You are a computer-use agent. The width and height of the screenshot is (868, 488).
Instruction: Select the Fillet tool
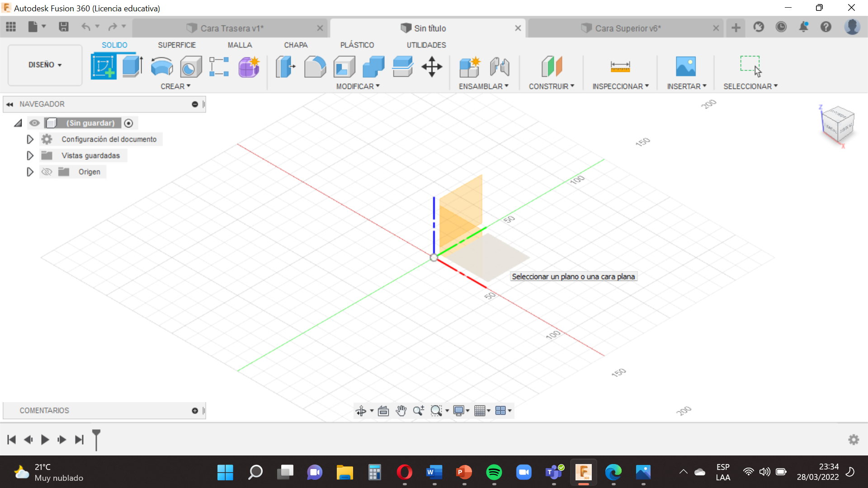click(315, 66)
